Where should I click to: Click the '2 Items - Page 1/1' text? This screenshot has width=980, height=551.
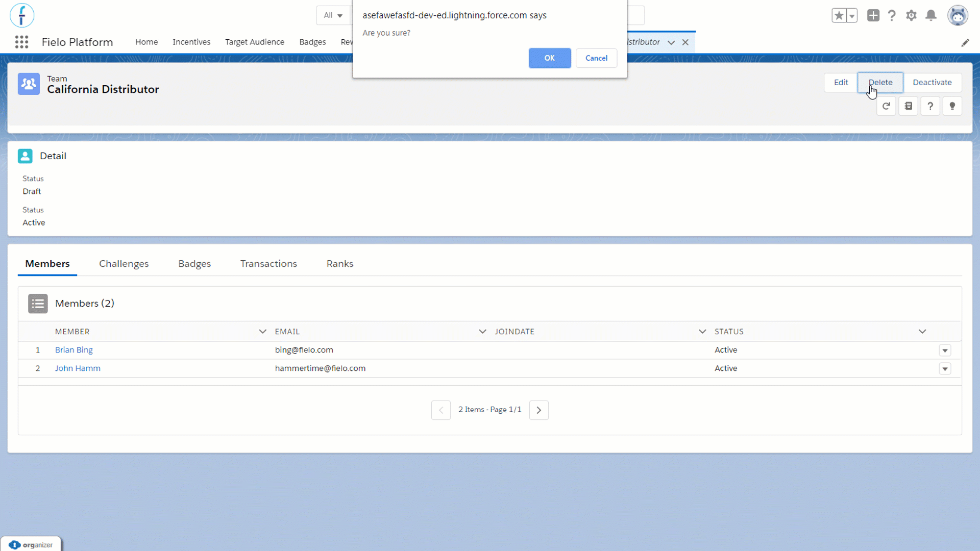tap(490, 410)
